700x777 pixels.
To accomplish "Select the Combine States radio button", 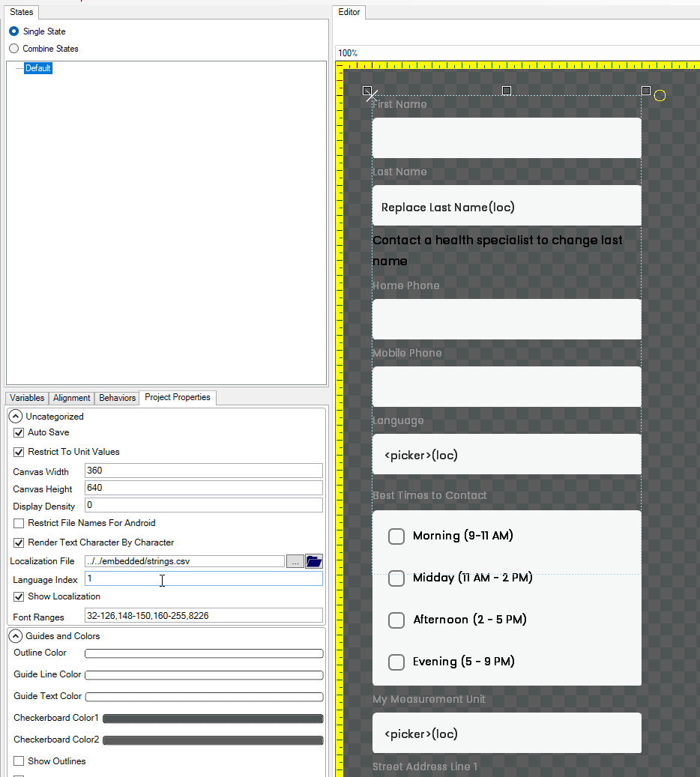I will click(14, 49).
